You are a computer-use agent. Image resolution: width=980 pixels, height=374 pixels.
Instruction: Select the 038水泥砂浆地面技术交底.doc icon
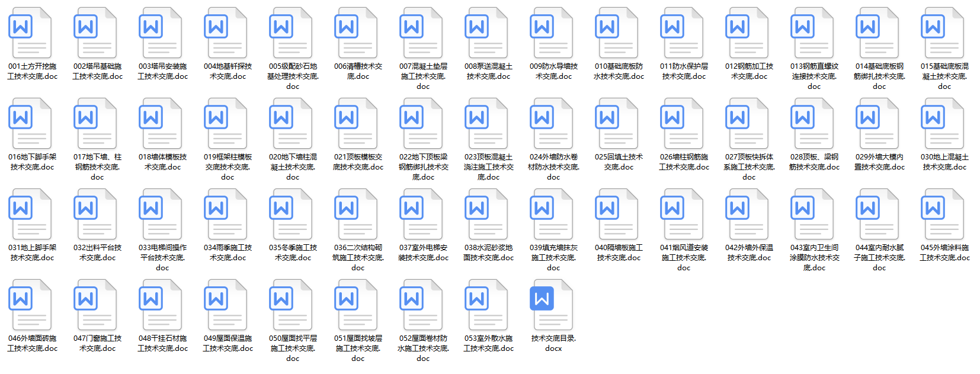[486, 214]
